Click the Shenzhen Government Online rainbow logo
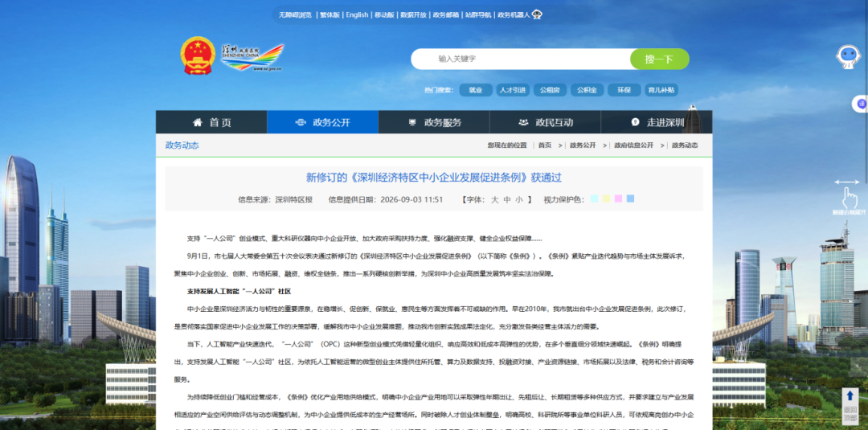The image size is (868, 430). (252, 58)
